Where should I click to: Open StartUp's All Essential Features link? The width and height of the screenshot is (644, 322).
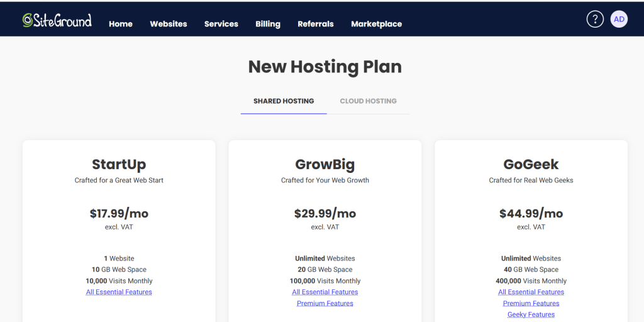pos(119,292)
